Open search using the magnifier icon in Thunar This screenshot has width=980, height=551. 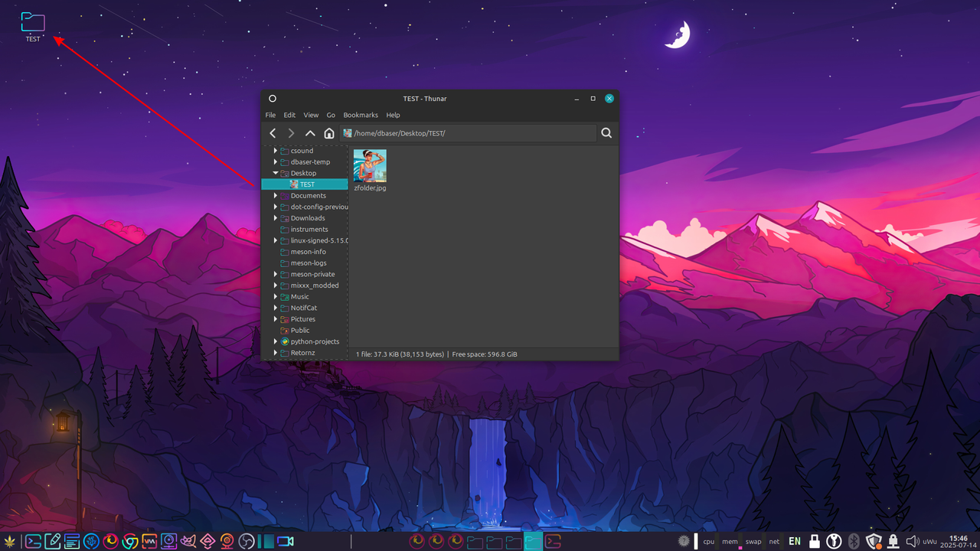pyautogui.click(x=606, y=132)
